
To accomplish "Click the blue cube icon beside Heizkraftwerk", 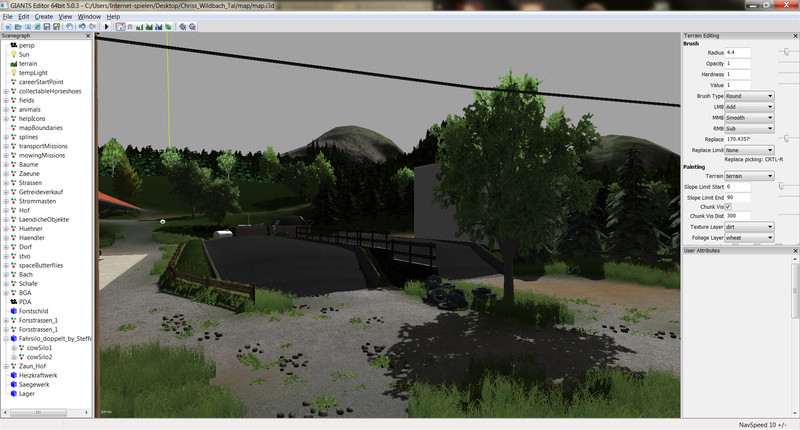I will (x=14, y=375).
